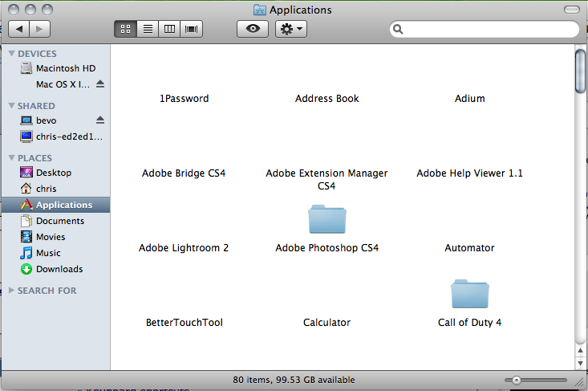Open the chris home folder

(56, 189)
